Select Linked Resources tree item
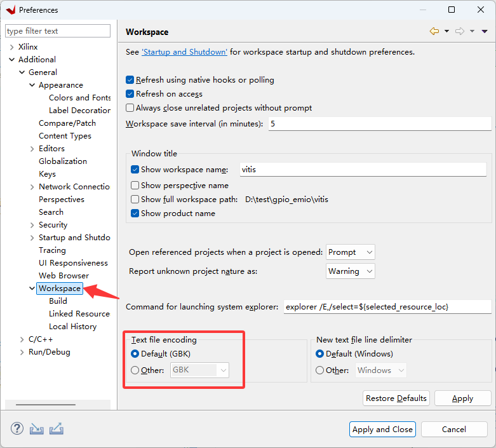Image resolution: width=496 pixels, height=448 pixels. click(x=79, y=313)
